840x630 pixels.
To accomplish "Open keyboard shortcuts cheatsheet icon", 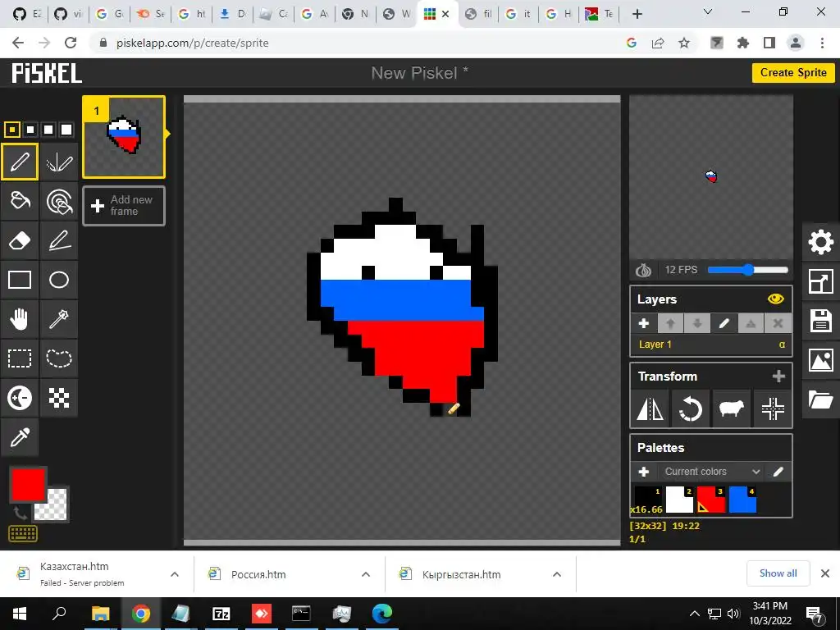I will (x=23, y=533).
